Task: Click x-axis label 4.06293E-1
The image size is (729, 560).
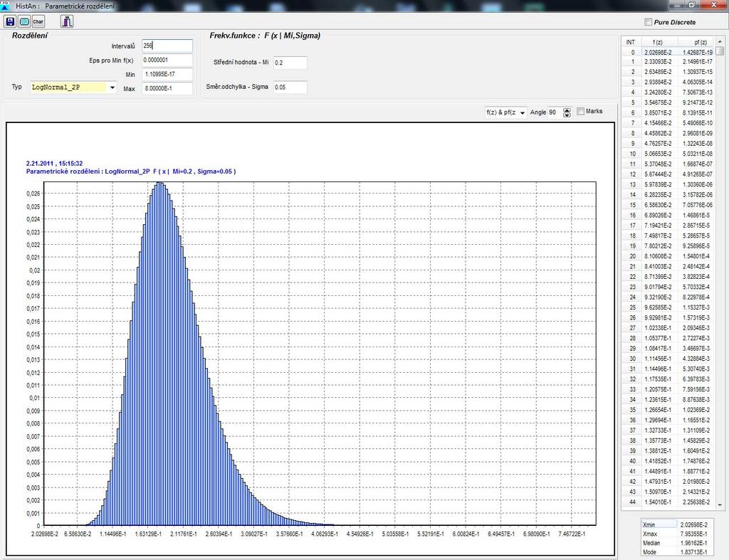Action: pyautogui.click(x=325, y=534)
